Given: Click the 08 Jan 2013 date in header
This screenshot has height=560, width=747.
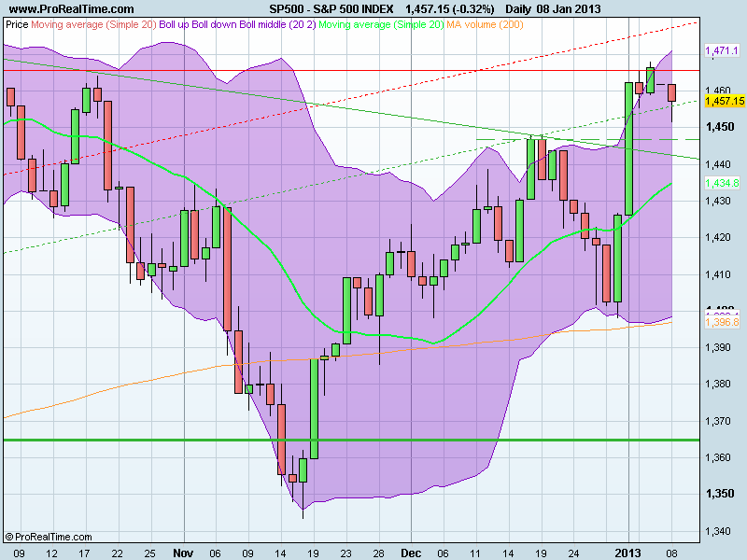Looking at the screenshot, I should tap(569, 8).
